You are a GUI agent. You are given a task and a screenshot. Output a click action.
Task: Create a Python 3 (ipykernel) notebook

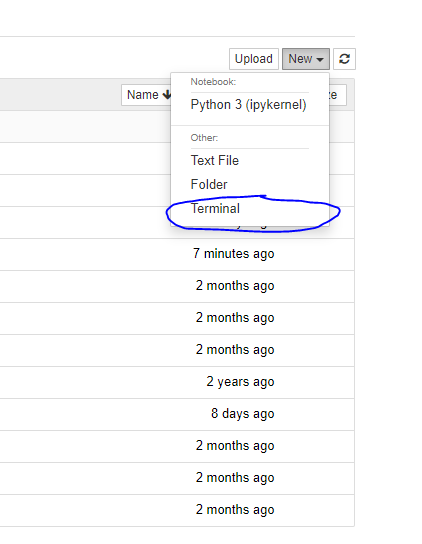[x=250, y=105]
